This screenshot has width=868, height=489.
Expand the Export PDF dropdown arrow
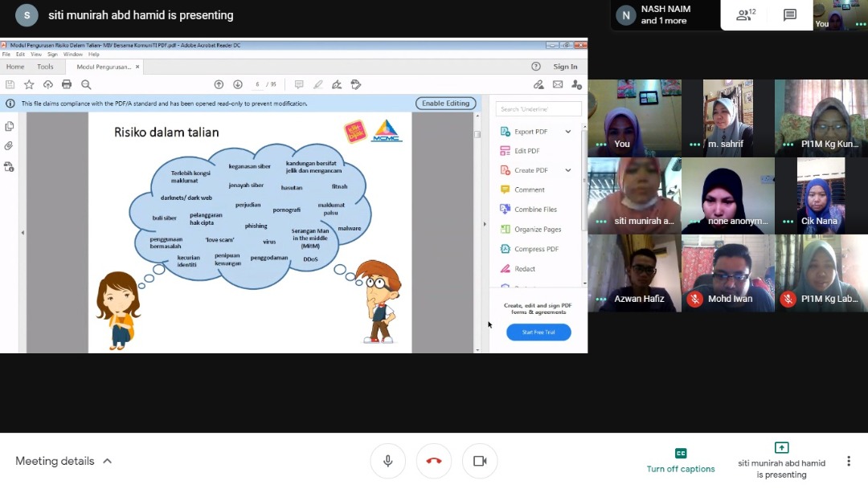pos(568,132)
